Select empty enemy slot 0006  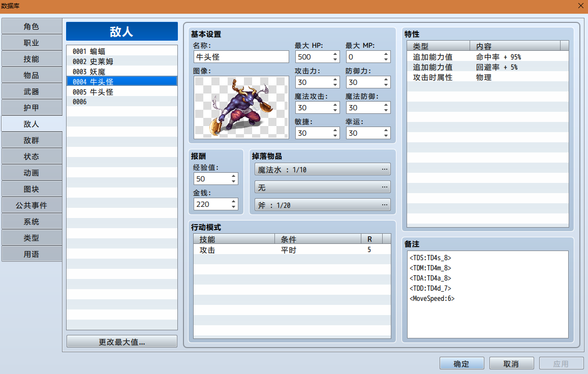click(x=122, y=102)
